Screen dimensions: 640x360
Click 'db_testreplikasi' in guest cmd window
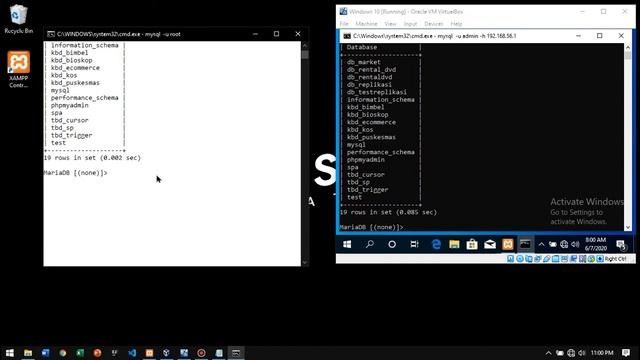pos(377,92)
